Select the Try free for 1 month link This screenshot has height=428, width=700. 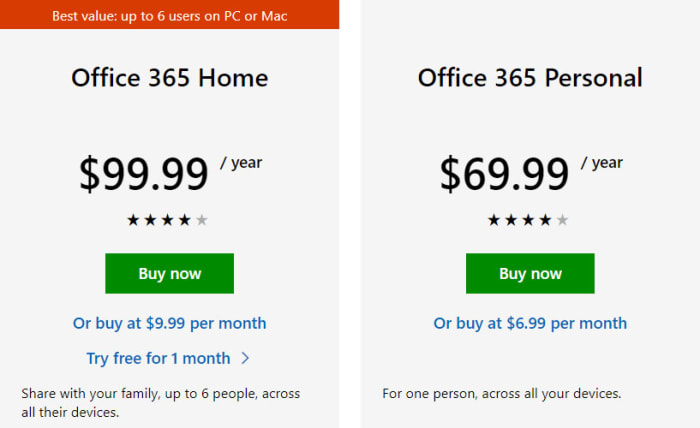158,358
